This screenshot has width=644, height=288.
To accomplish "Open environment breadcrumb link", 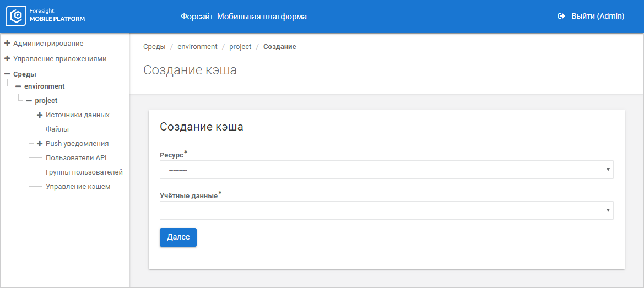I will [197, 47].
